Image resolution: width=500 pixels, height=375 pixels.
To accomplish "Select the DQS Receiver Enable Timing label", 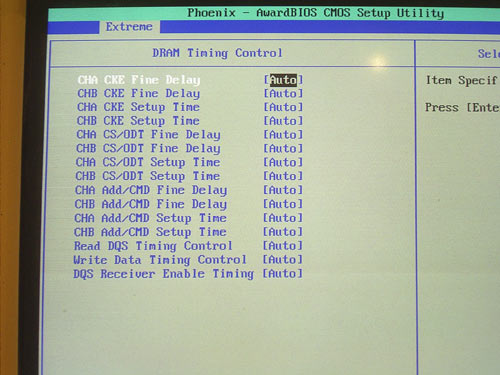I will pos(163,274).
